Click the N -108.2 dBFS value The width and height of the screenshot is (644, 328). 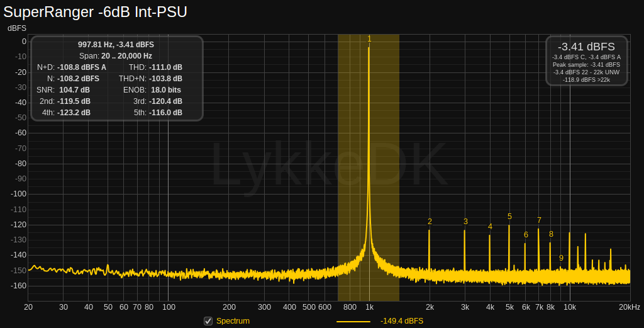click(x=78, y=79)
